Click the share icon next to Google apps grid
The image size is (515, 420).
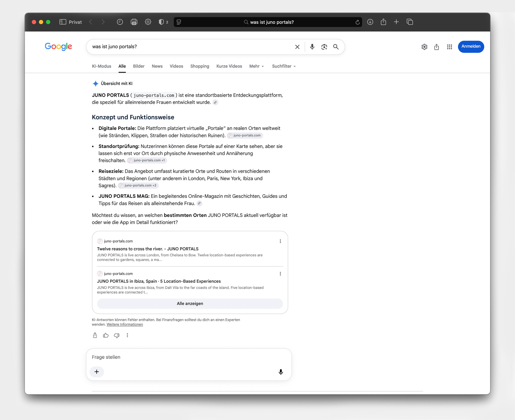[437, 47]
